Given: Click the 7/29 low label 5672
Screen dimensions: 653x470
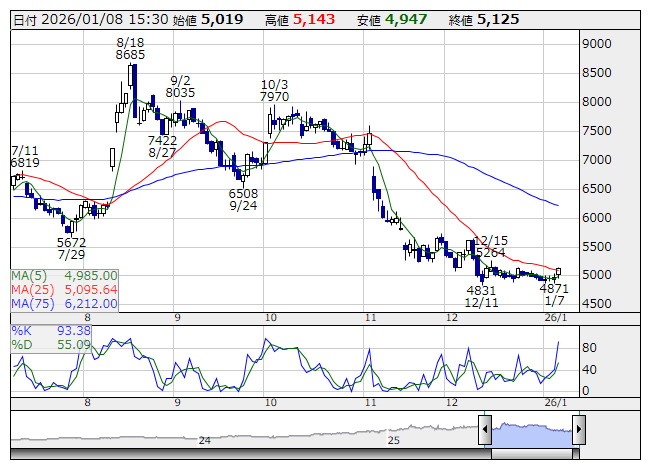Looking at the screenshot, I should point(72,243).
